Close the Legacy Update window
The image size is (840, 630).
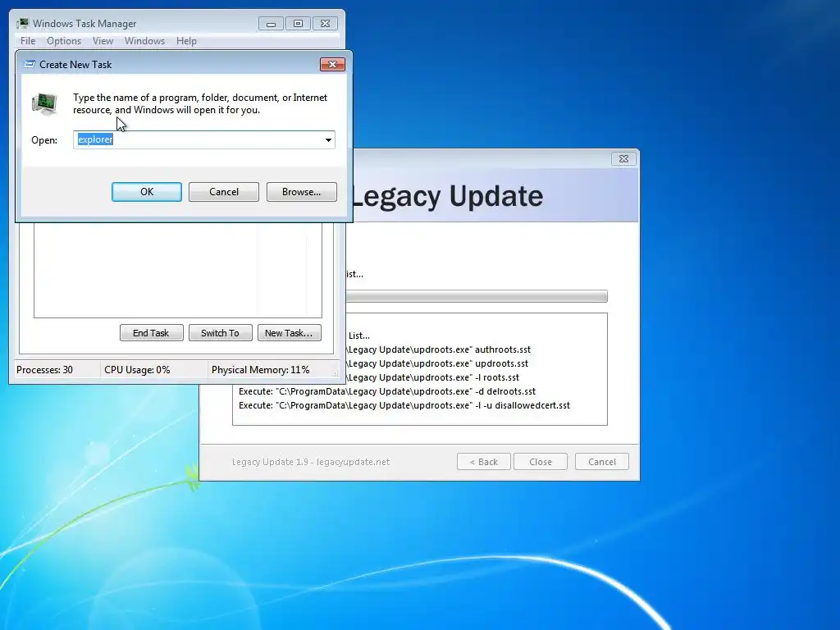[623, 158]
